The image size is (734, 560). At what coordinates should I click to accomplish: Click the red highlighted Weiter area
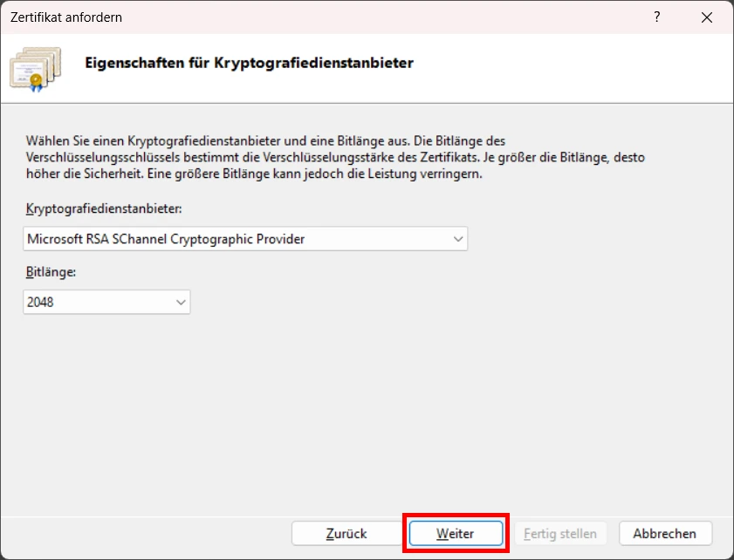(x=456, y=533)
